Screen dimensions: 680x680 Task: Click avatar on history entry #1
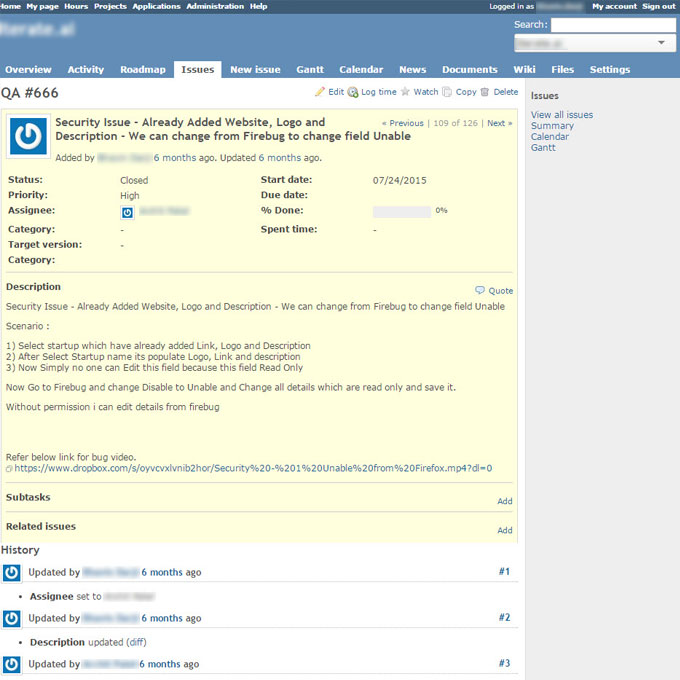pyautogui.click(x=12, y=572)
